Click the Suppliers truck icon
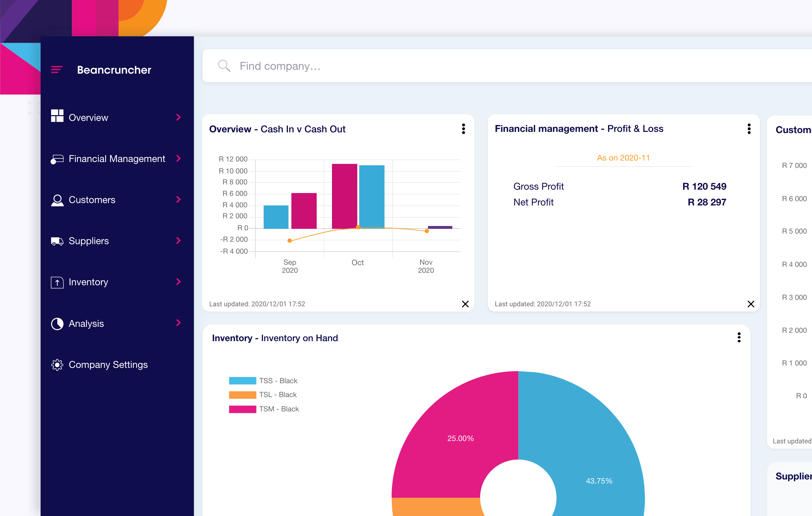The height and width of the screenshot is (516, 812). click(x=57, y=241)
